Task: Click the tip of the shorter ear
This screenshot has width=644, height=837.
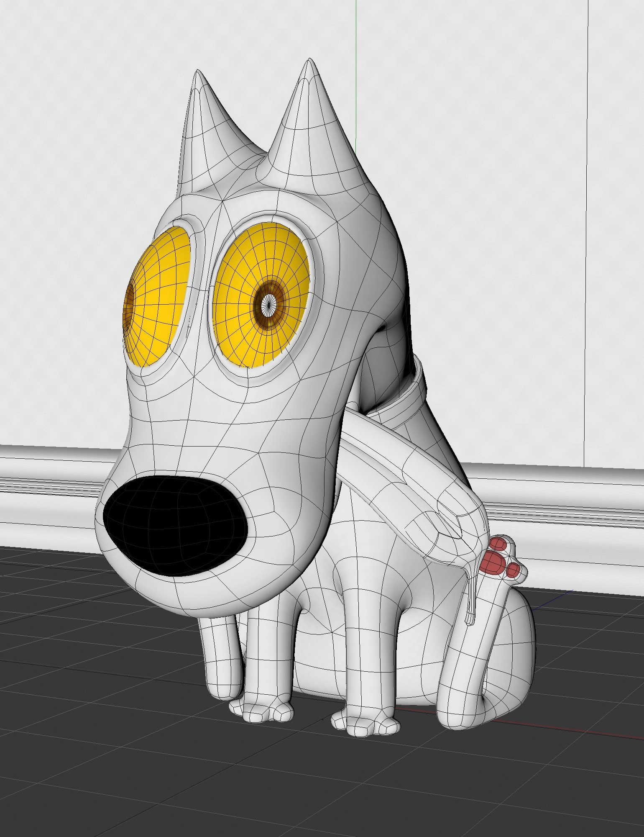Action: (x=198, y=74)
